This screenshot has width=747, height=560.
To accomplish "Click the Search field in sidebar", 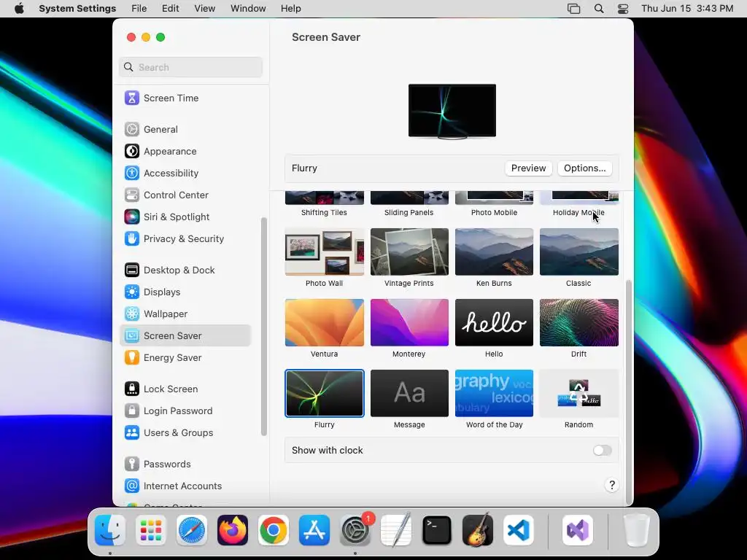I will [x=190, y=67].
